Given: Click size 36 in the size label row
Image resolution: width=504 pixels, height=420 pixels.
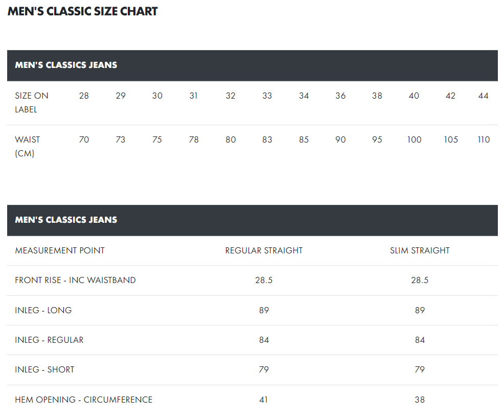Looking at the screenshot, I should (x=340, y=96).
